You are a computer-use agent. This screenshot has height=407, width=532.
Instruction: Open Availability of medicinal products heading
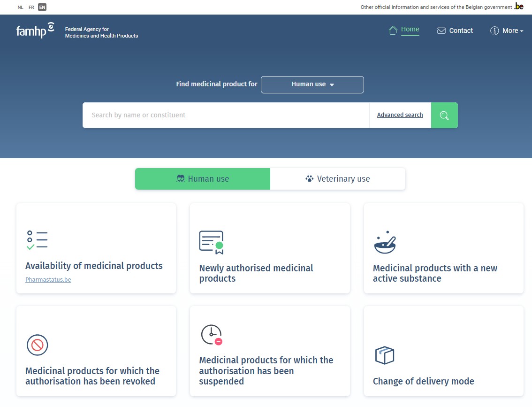pos(94,266)
